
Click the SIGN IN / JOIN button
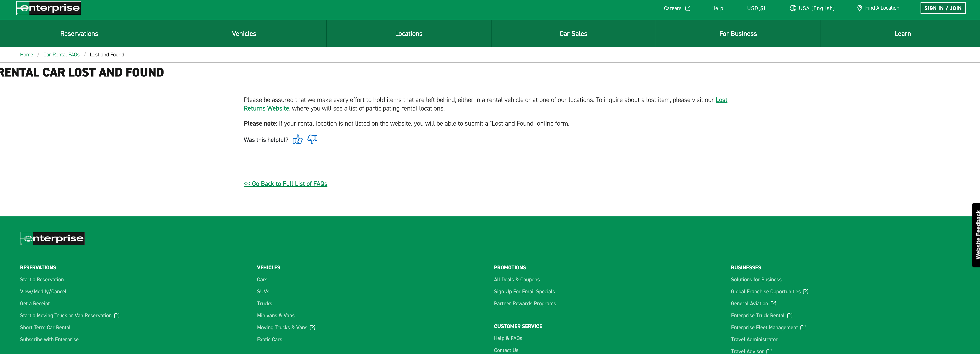943,8
